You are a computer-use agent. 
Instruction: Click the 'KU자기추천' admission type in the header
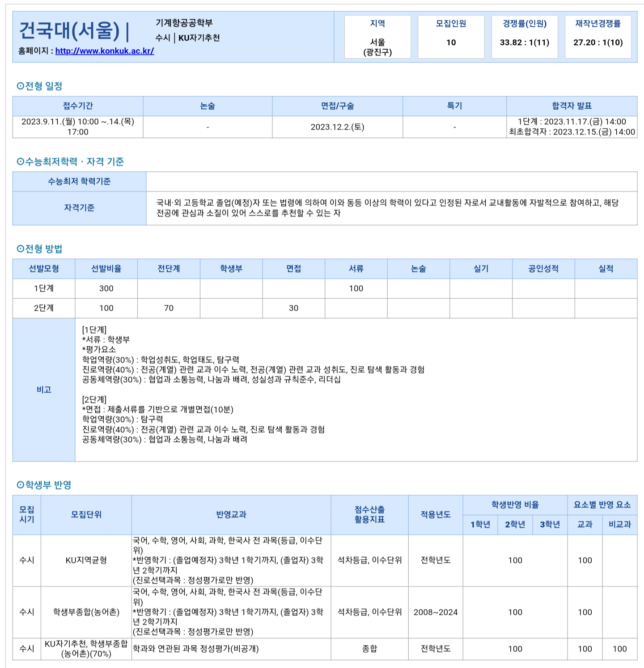point(199,38)
